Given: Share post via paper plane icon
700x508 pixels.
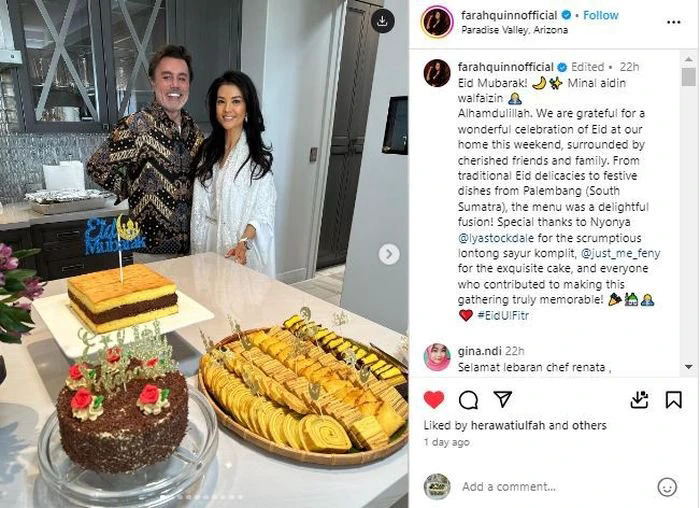Looking at the screenshot, I should 503,399.
